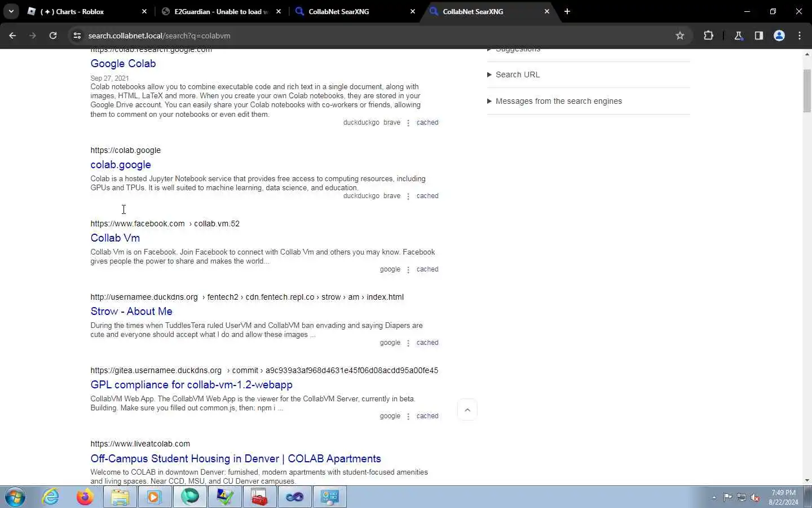The image size is (812, 508).
Task: Open GPL compliance for collab-vm-1.2-webapp link
Action: (191, 385)
